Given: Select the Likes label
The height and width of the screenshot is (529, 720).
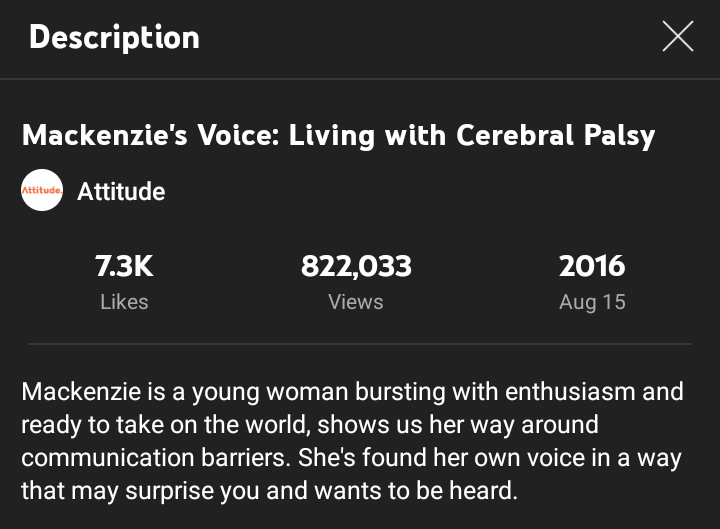Looking at the screenshot, I should click(x=124, y=302).
